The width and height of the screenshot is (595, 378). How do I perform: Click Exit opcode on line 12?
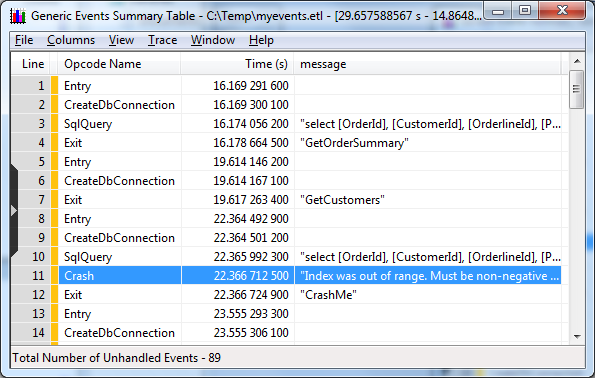click(73, 295)
